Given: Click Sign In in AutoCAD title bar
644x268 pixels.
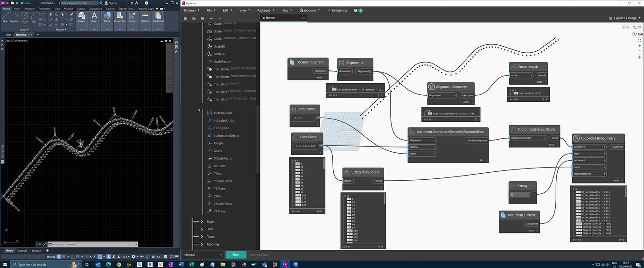Looking at the screenshot, I should (112, 3).
